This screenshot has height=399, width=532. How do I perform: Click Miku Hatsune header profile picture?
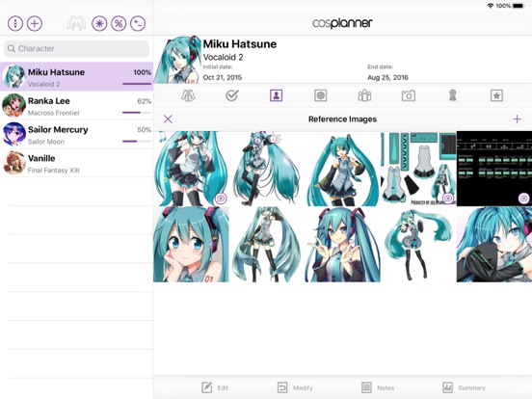[177, 60]
